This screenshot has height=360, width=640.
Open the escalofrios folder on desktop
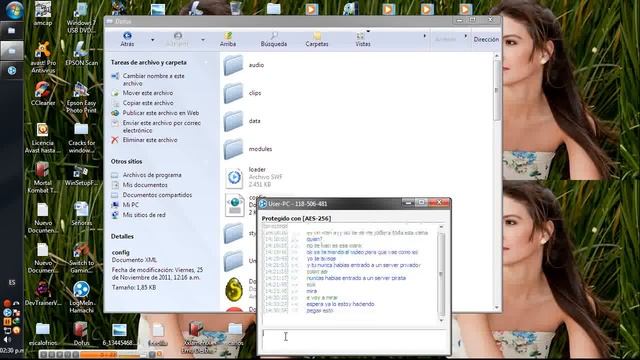coord(43,334)
